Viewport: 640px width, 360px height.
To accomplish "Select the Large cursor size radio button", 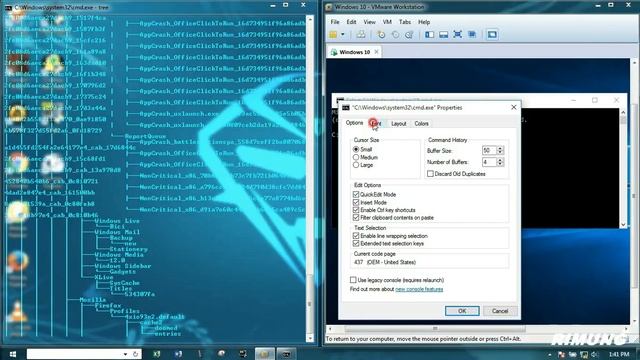I will (x=356, y=165).
